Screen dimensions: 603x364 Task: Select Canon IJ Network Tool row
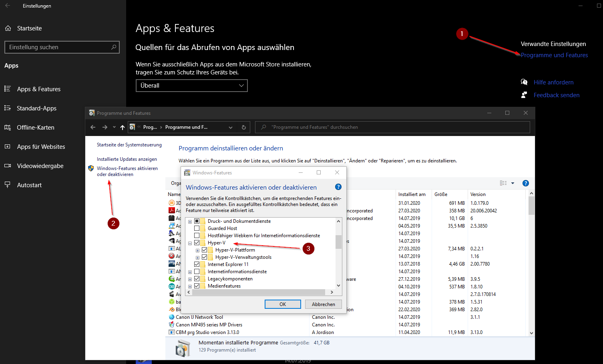click(x=346, y=317)
